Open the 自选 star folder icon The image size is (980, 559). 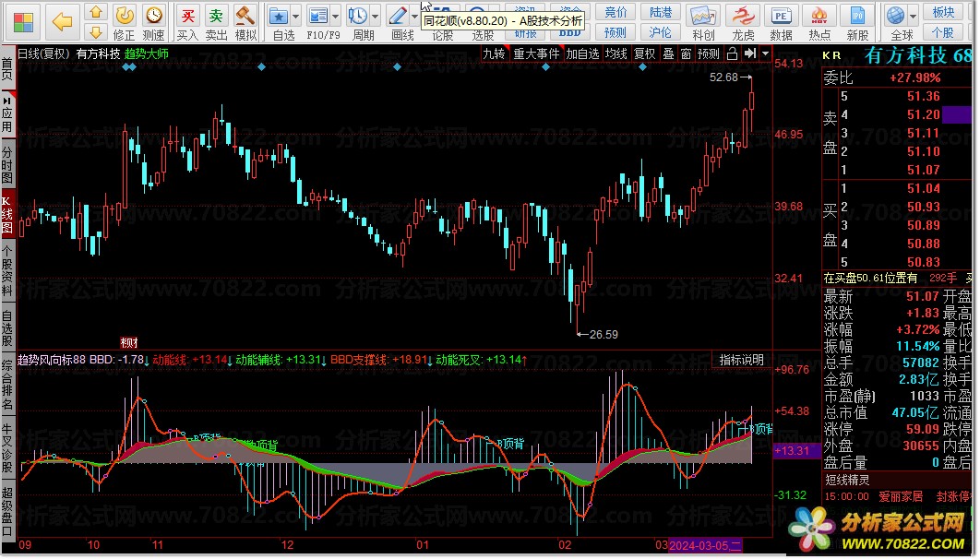tap(279, 17)
